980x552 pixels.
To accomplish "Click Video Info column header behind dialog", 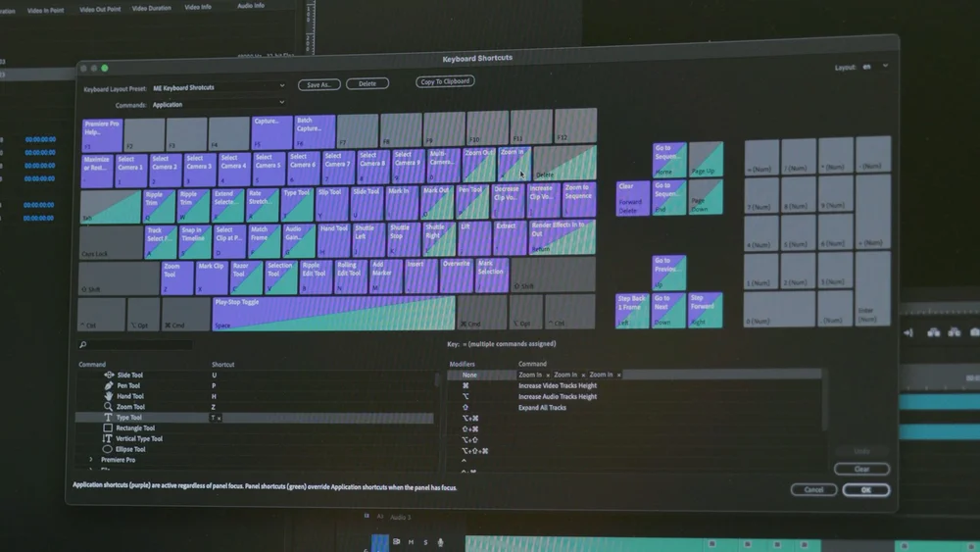I will 198,7.
